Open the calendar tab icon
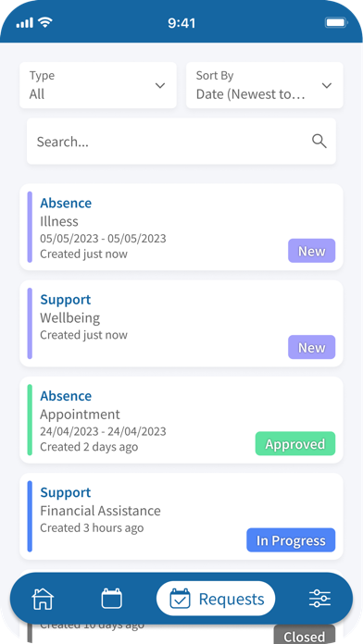Viewport: 363px width, 644px height. point(111,599)
